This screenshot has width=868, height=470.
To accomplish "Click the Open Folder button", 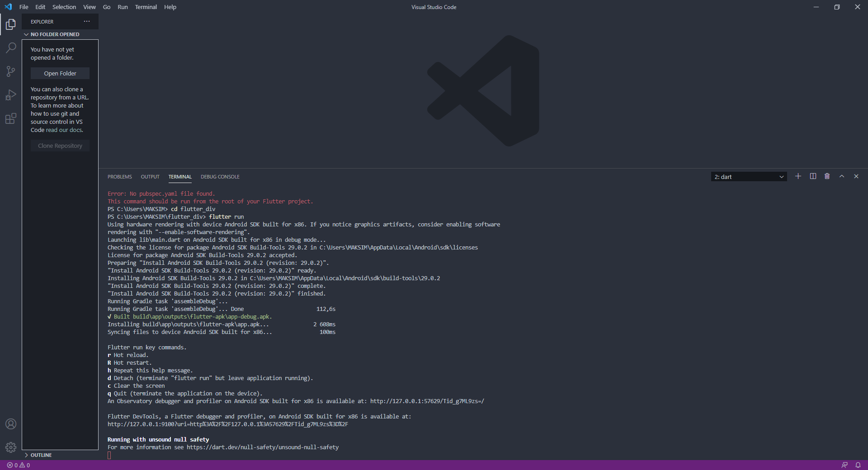I will [x=60, y=73].
